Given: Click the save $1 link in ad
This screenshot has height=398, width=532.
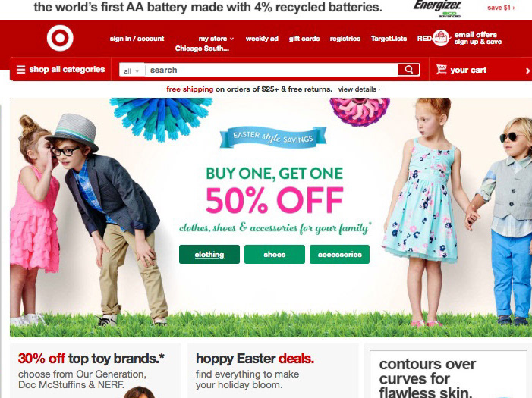Looking at the screenshot, I should 501,8.
